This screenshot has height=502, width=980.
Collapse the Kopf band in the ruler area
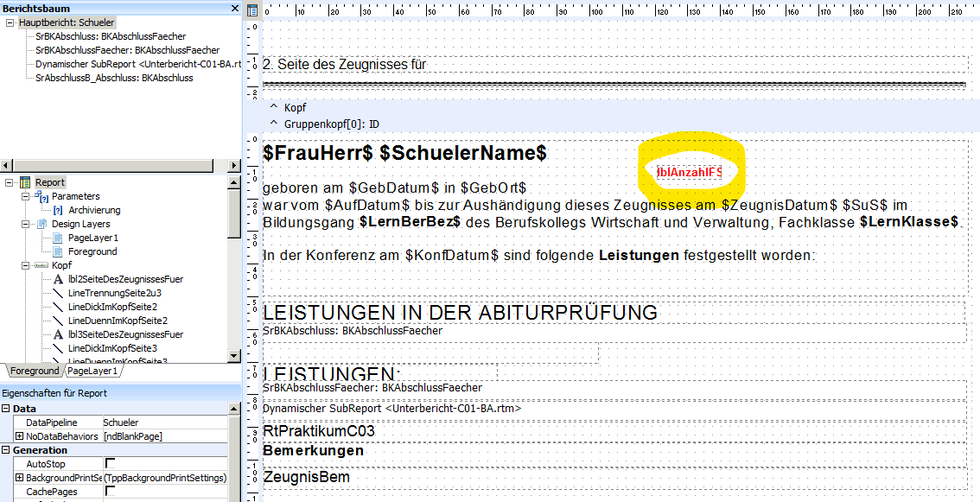[274, 108]
